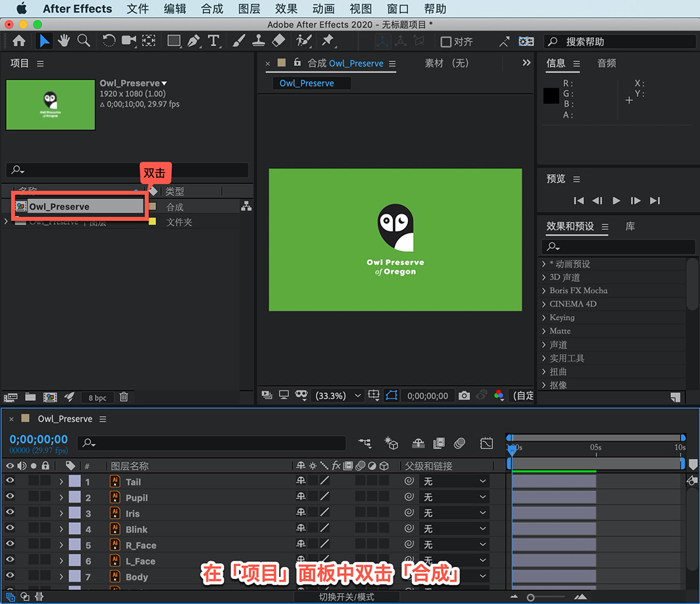Select the Brush tool
This screenshot has height=604, width=700.
click(239, 41)
